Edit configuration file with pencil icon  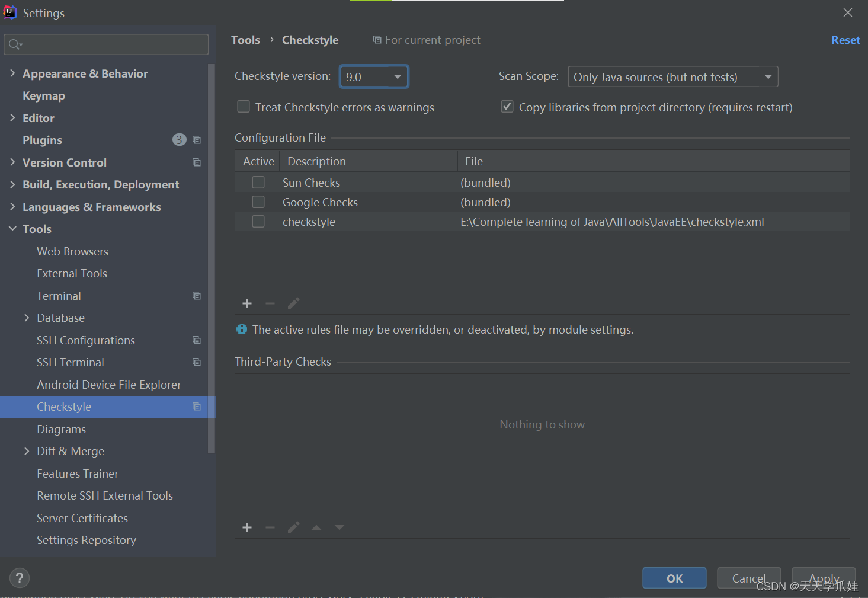click(x=293, y=303)
